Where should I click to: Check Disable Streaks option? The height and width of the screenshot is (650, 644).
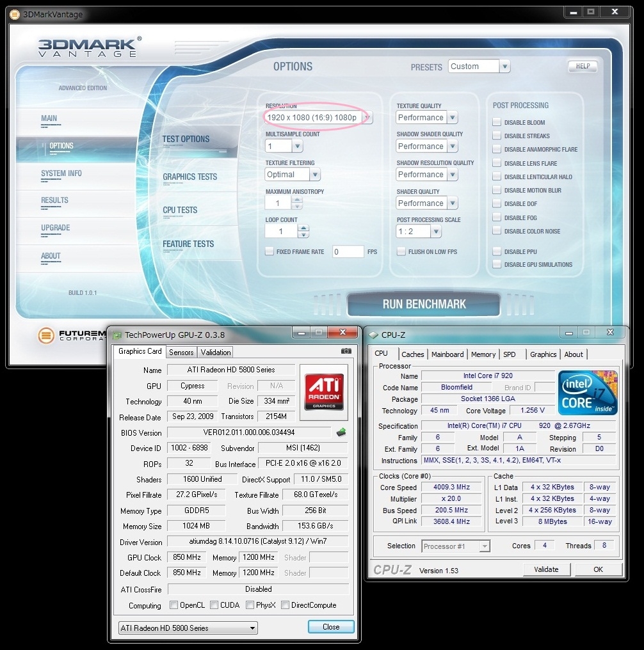click(x=496, y=136)
